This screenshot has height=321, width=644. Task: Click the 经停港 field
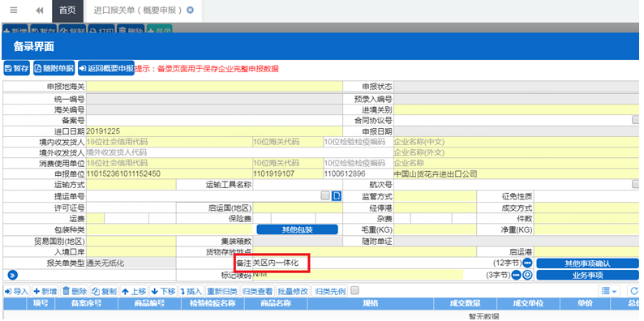pyautogui.click(x=436, y=208)
